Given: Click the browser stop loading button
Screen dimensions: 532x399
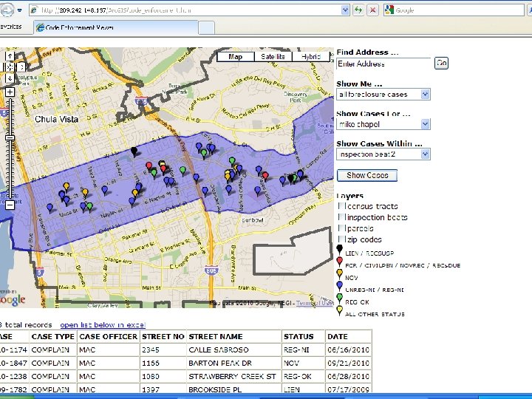Looking at the screenshot, I should (x=372, y=10).
